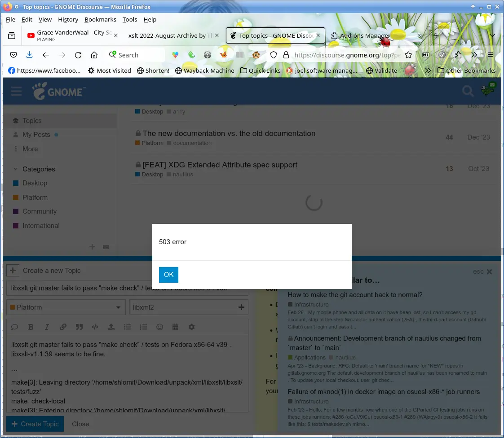Show more toolbar tools chevron
Viewport: 504px width, 438px height.
tap(474, 55)
